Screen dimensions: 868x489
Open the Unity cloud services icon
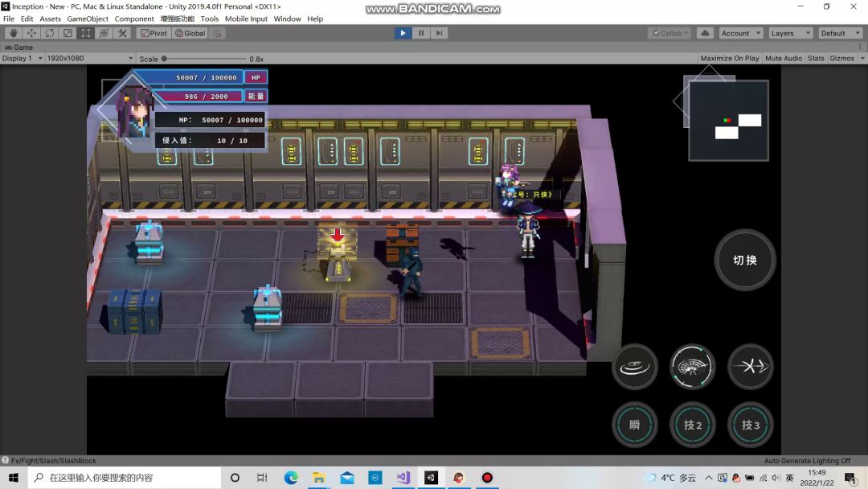705,33
